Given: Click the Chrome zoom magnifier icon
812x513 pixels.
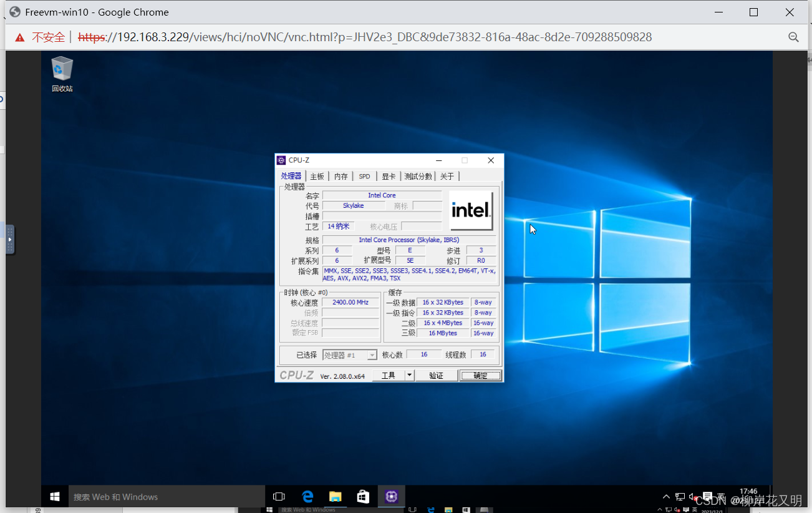Looking at the screenshot, I should (793, 37).
